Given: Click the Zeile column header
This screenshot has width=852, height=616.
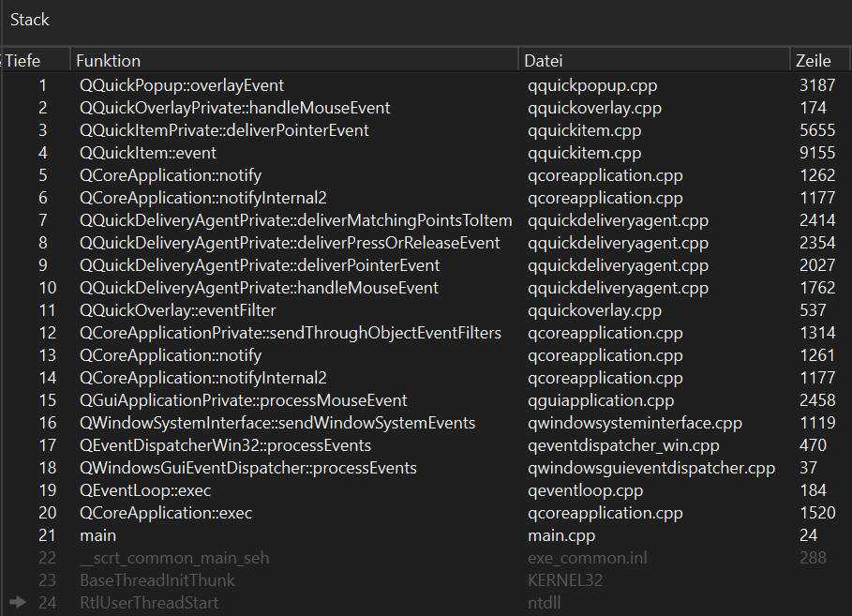Looking at the screenshot, I should (x=819, y=60).
